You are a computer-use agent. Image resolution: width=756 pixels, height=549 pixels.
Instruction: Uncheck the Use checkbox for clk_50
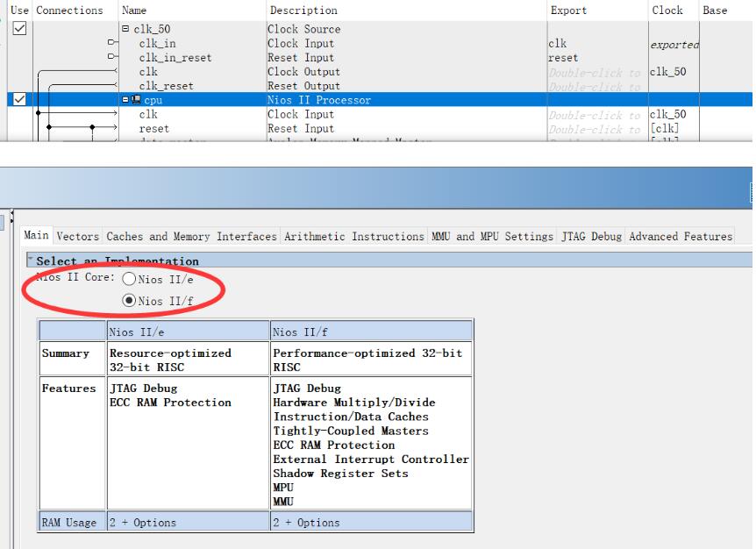(x=19, y=28)
